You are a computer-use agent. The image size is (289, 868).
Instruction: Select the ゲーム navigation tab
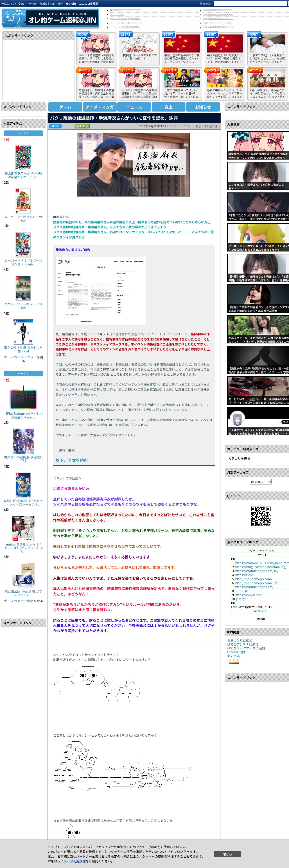65,107
